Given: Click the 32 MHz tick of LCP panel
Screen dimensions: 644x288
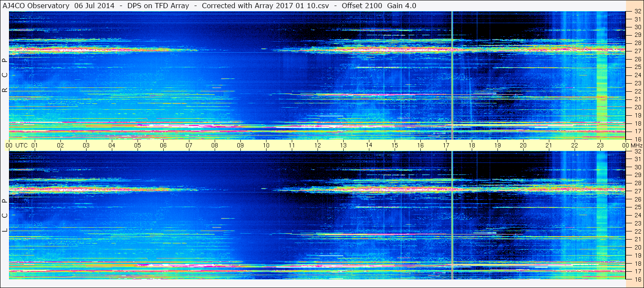Looking at the screenshot, I should [637, 151].
